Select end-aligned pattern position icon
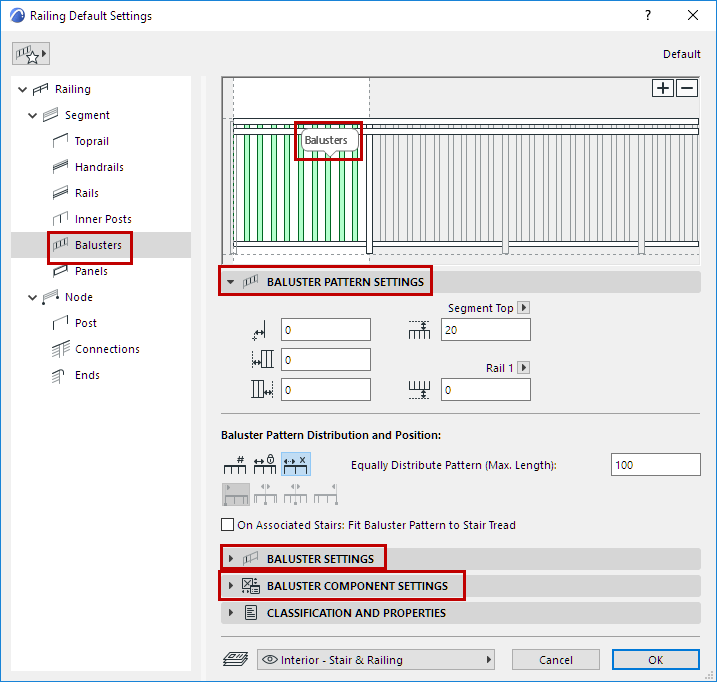This screenshot has width=717, height=682. 326,494
